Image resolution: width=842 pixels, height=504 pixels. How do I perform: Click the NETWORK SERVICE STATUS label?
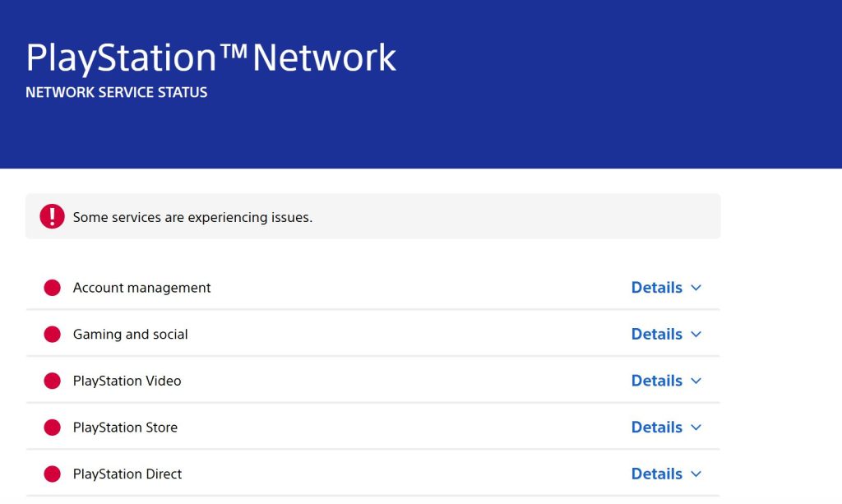pyautogui.click(x=115, y=92)
